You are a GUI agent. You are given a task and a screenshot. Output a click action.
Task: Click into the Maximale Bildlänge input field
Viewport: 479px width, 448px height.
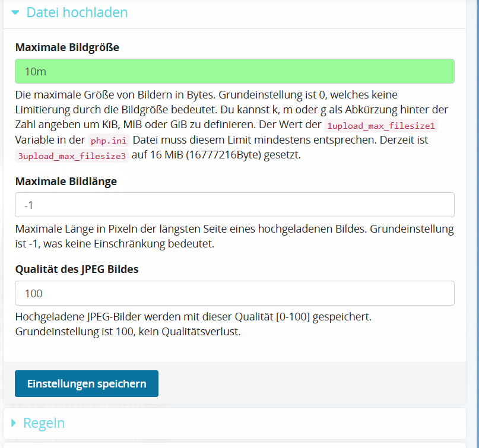pyautogui.click(x=234, y=205)
